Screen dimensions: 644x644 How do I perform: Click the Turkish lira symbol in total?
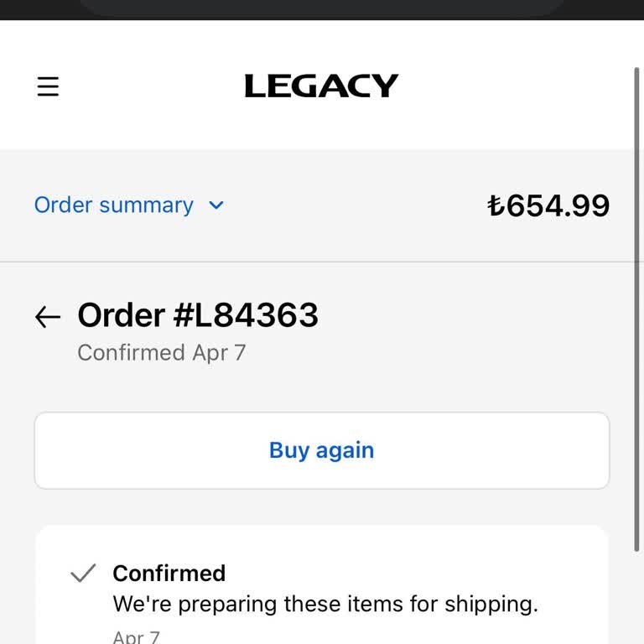[x=495, y=205]
